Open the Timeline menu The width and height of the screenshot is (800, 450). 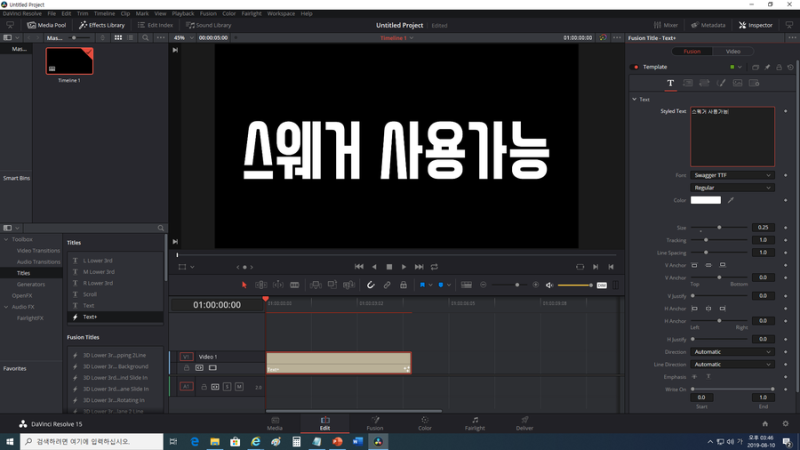(x=104, y=14)
